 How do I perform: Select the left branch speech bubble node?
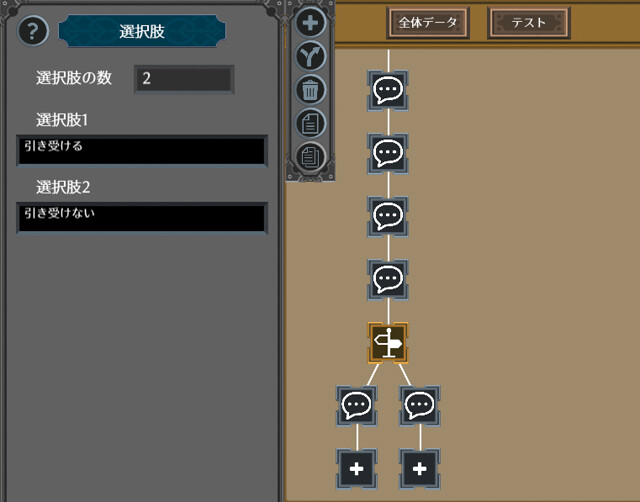356,406
